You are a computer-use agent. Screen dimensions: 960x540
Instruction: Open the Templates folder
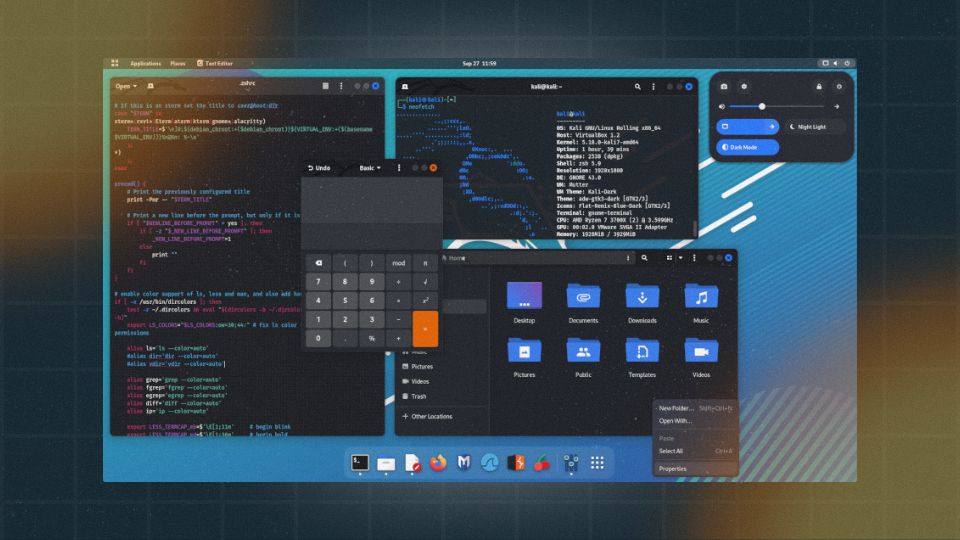[642, 358]
